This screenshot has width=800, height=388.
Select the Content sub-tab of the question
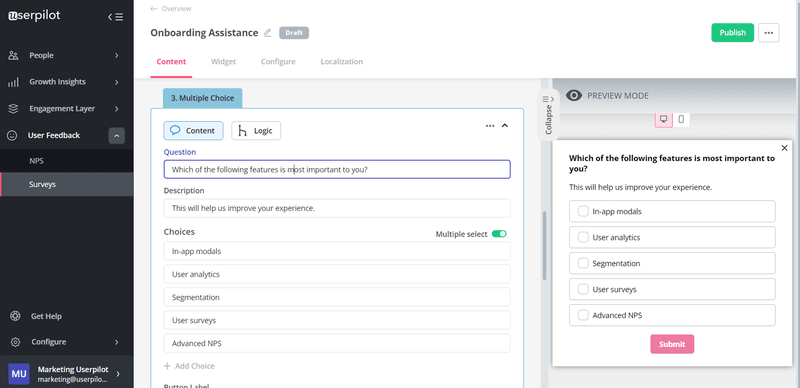tap(193, 131)
